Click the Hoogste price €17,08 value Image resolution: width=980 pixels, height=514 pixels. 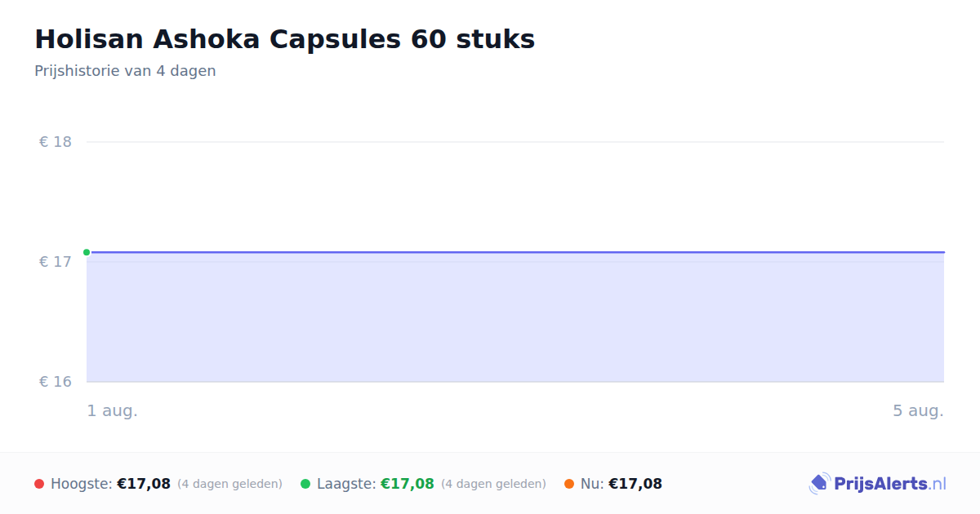pos(144,484)
